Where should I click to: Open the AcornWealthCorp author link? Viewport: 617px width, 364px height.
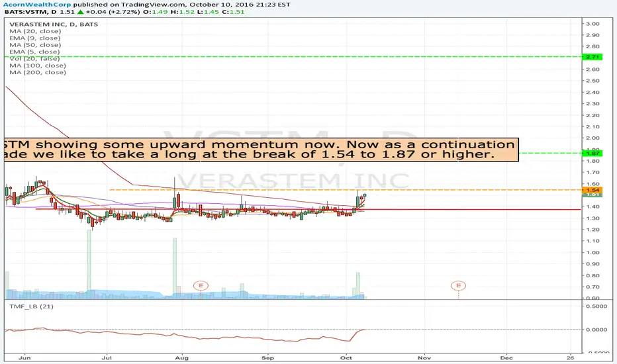pyautogui.click(x=37, y=5)
